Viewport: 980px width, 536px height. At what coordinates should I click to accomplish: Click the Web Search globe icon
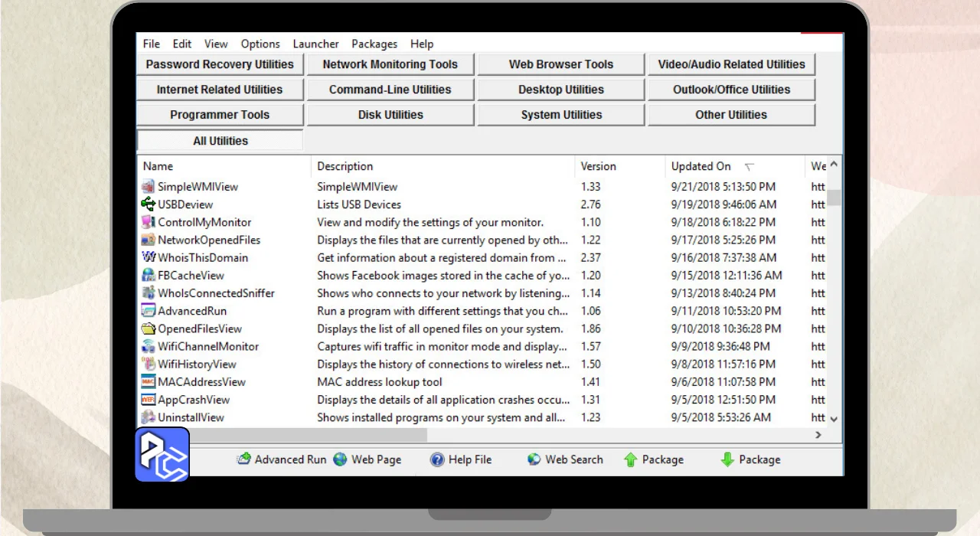[x=534, y=459]
